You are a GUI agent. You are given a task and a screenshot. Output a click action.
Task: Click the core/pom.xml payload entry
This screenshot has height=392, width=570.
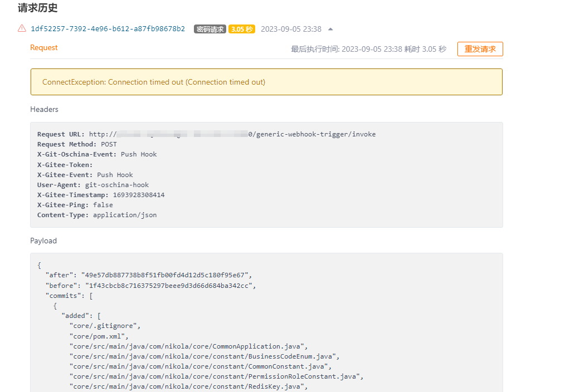[99, 336]
